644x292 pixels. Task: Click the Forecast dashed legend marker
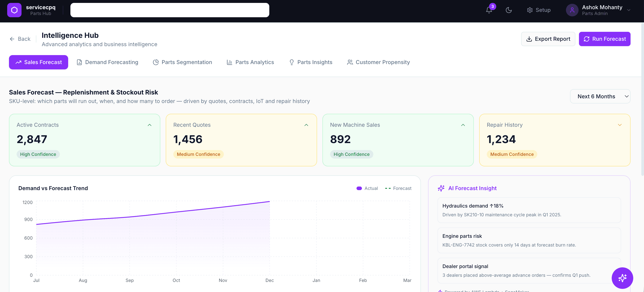388,188
